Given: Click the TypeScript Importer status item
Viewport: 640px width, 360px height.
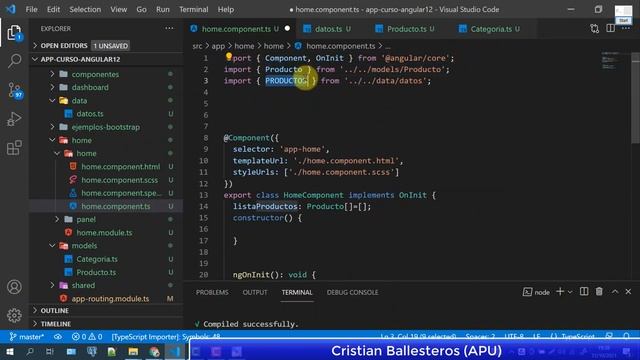Looking at the screenshot, I should coord(166,337).
